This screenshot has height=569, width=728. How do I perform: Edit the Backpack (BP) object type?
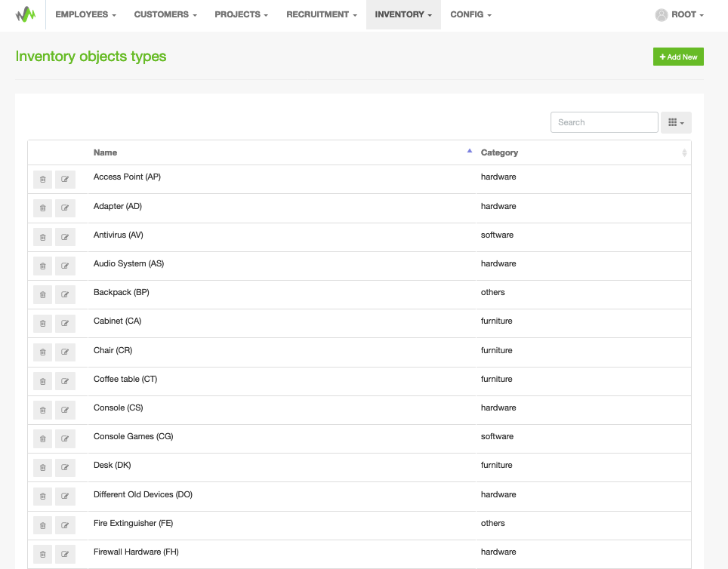(65, 294)
